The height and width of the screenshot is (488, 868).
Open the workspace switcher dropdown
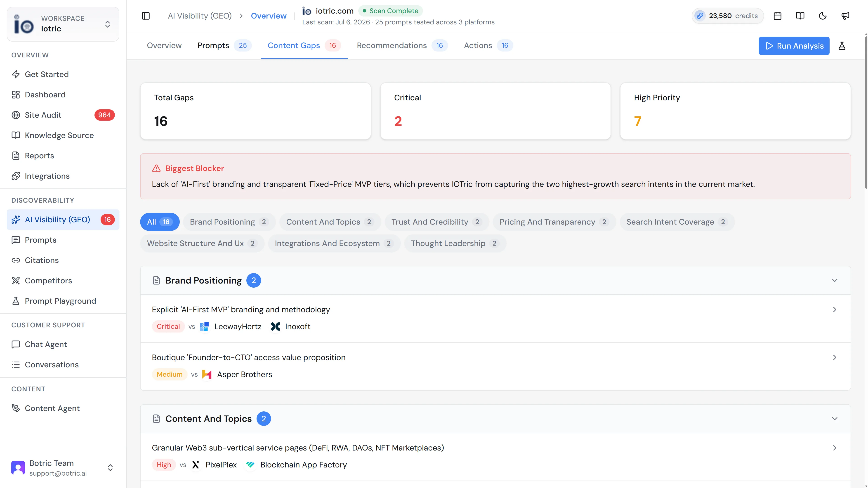click(x=108, y=24)
